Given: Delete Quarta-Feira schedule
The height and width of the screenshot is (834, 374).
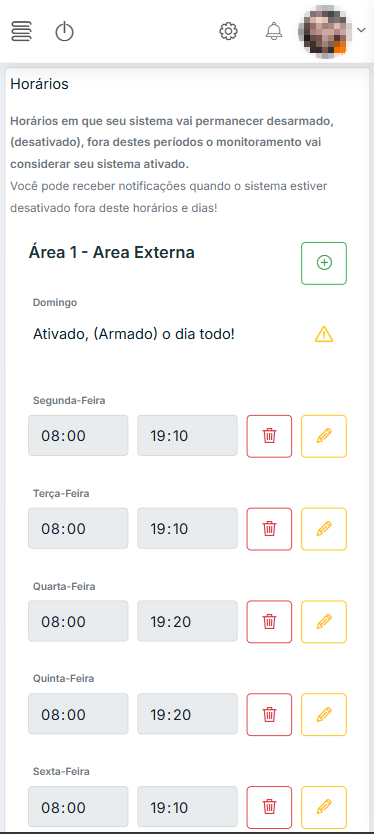Looking at the screenshot, I should [x=269, y=622].
